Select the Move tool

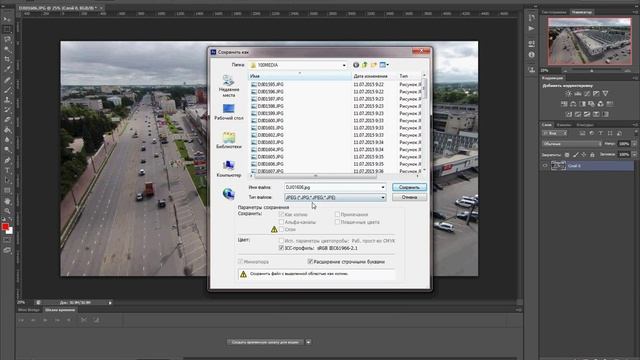[x=7, y=19]
